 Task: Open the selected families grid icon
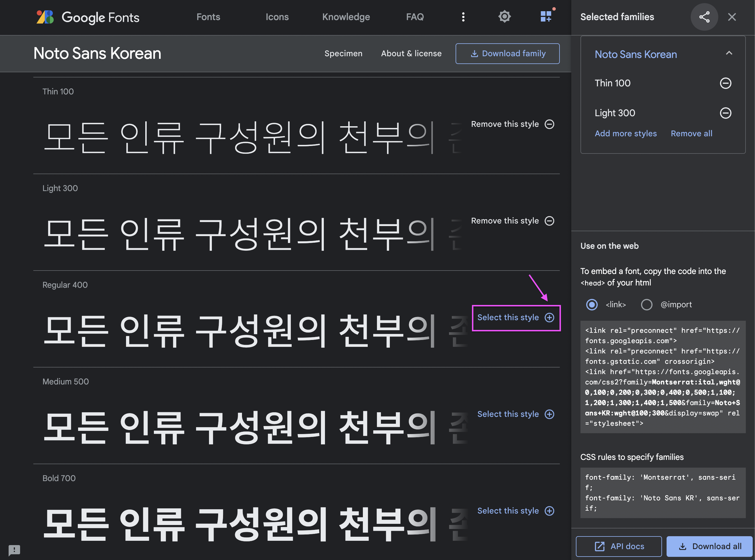click(546, 17)
